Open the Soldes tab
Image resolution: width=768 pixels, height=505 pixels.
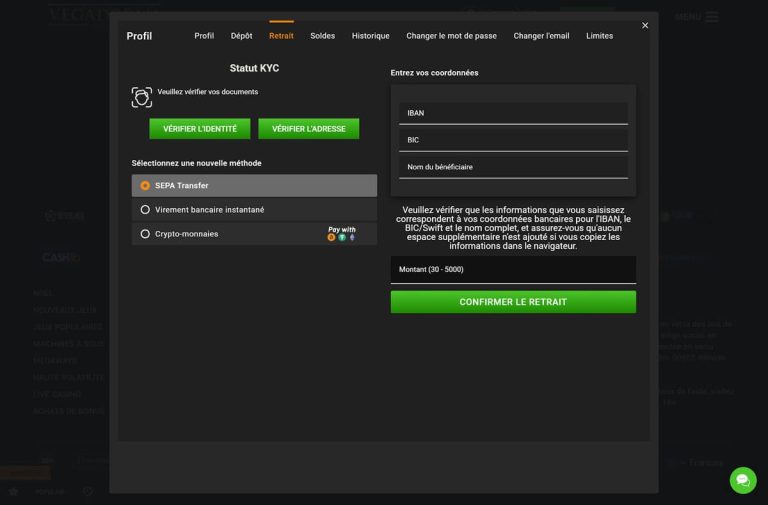coord(322,36)
